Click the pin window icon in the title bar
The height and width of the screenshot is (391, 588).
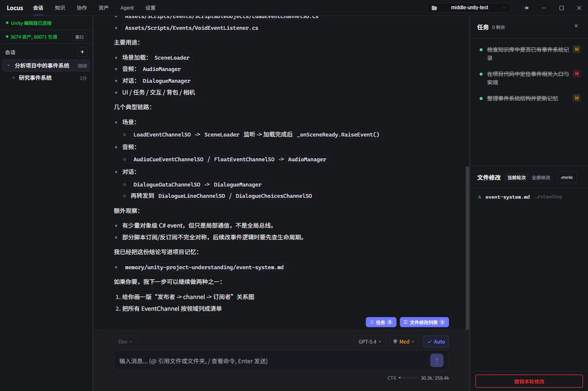tap(526, 8)
